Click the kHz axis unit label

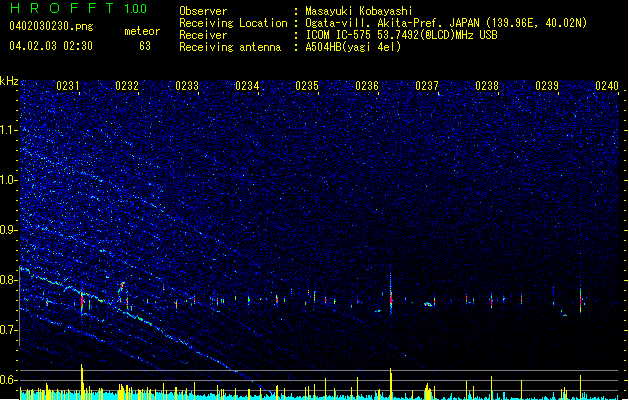[x=9, y=81]
